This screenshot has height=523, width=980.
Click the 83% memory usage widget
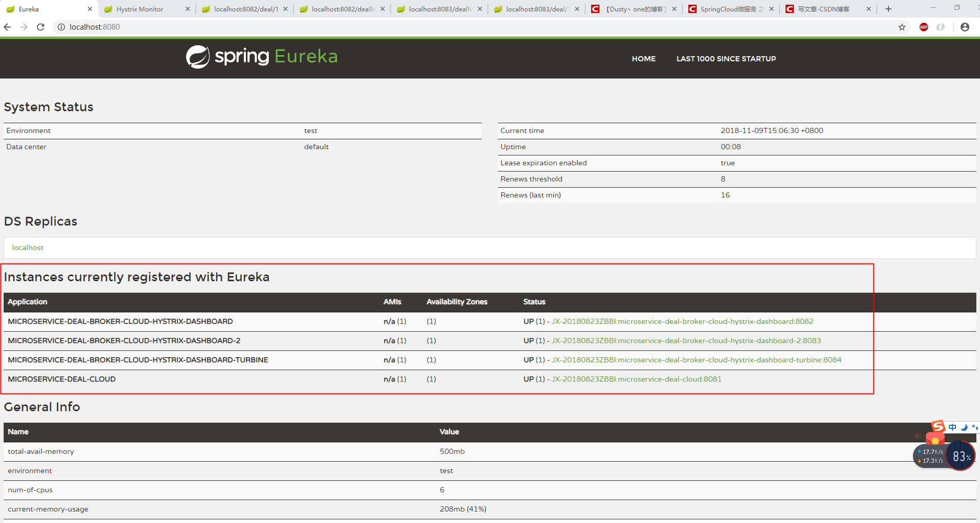click(961, 456)
